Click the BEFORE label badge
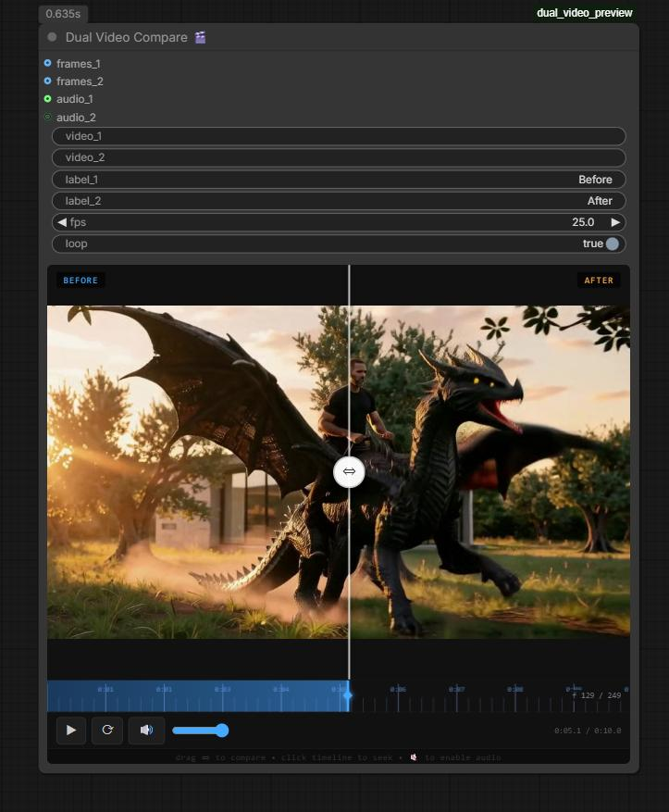The image size is (669, 812). tap(81, 281)
